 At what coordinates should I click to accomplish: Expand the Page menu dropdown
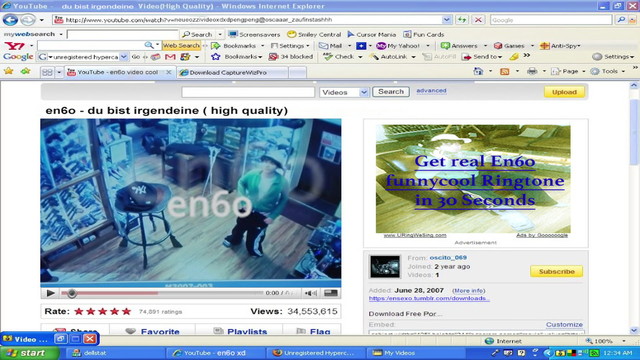[584, 71]
